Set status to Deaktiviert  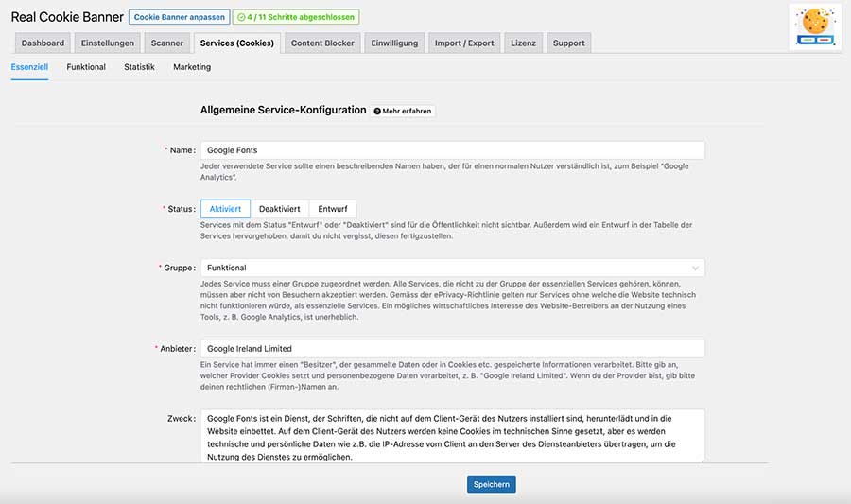coord(279,209)
